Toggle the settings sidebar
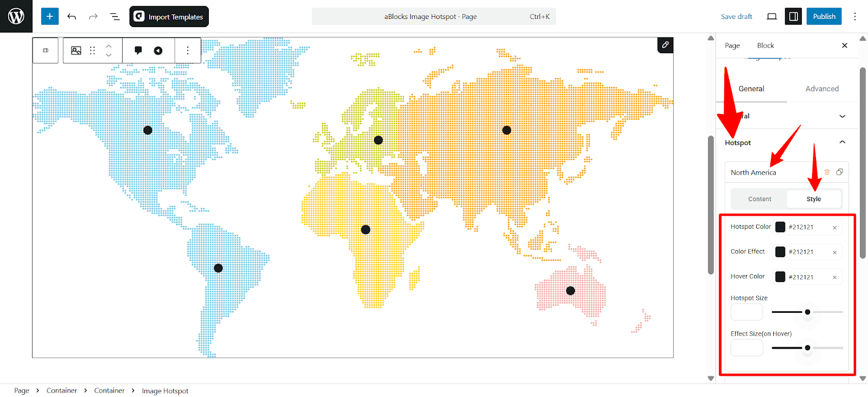This screenshot has width=868, height=397. 793,16
